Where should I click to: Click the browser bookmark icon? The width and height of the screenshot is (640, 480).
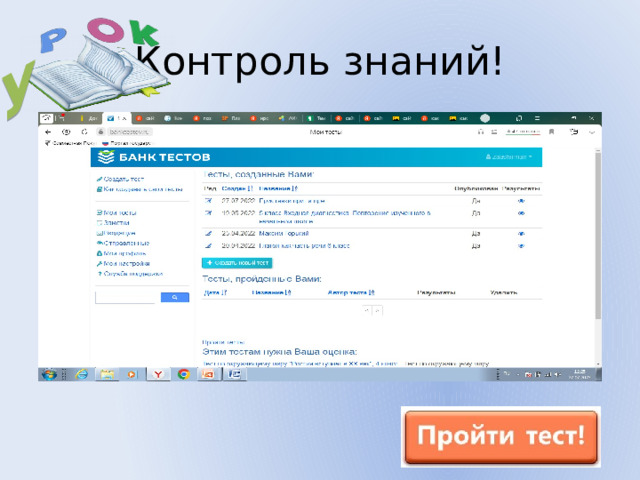click(x=551, y=132)
